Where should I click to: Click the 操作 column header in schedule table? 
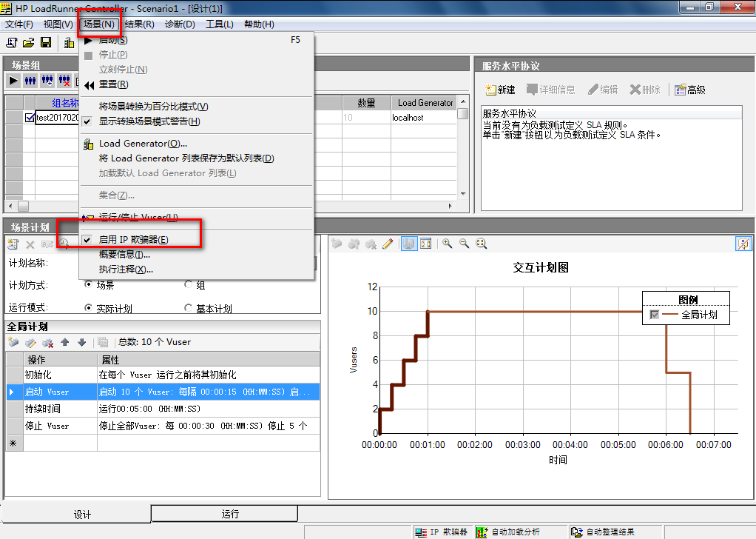[60, 360]
